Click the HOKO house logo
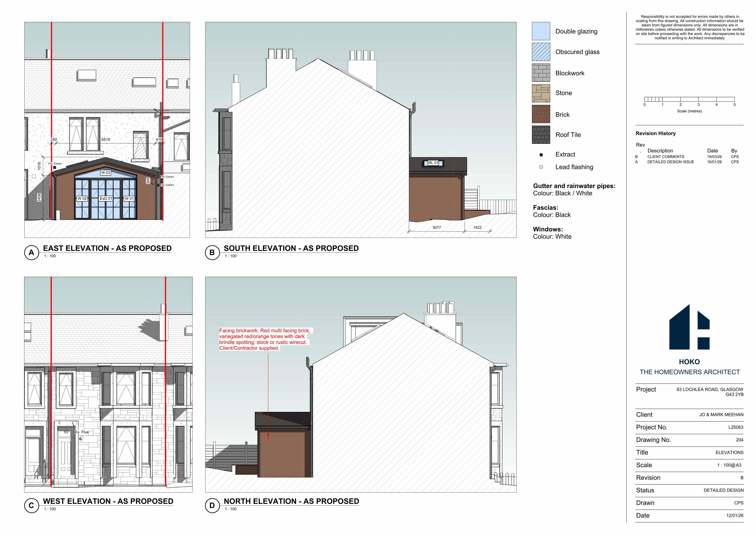The image size is (756, 535). pos(689,327)
